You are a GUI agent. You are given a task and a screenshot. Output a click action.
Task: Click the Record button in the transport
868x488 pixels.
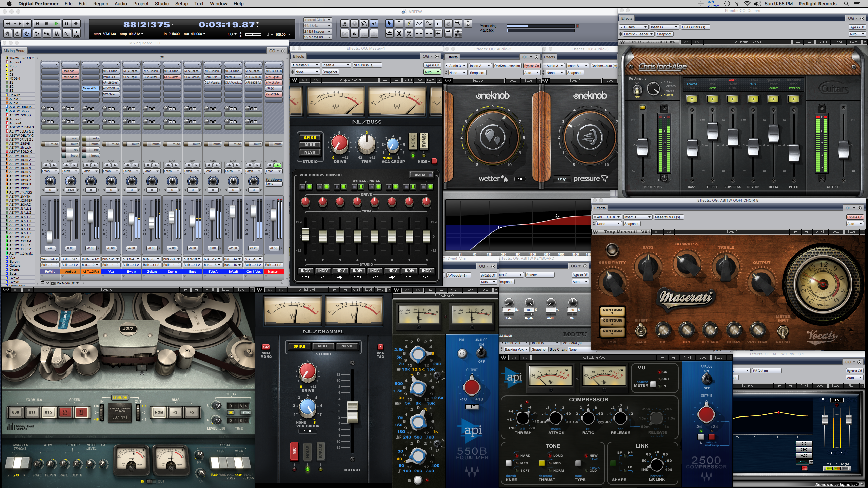[x=76, y=24]
